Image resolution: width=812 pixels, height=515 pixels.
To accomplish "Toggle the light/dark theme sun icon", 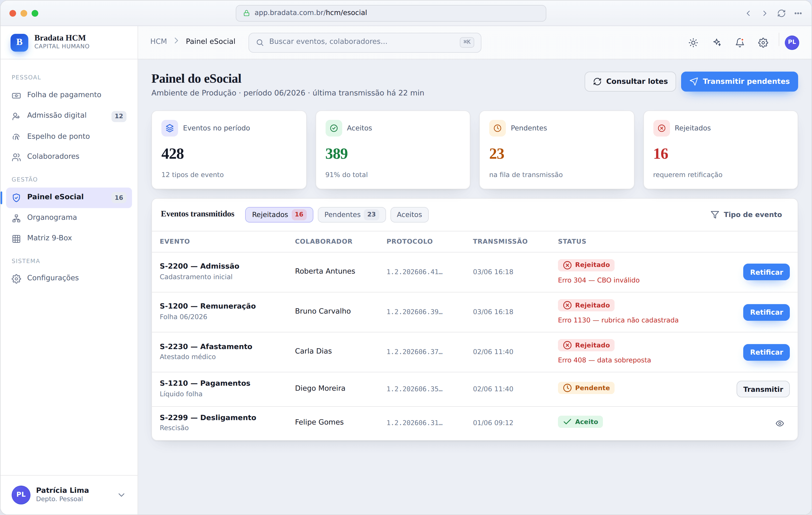I will 693,42.
